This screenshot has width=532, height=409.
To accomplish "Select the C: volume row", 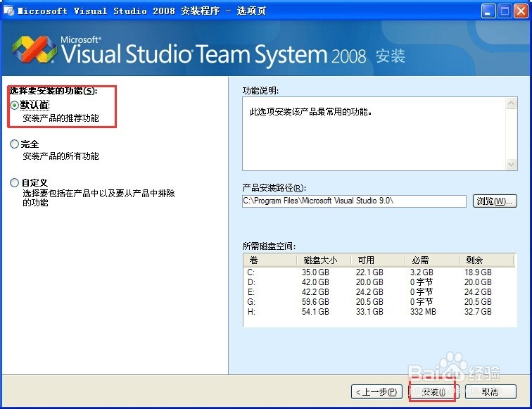I will 379,272.
